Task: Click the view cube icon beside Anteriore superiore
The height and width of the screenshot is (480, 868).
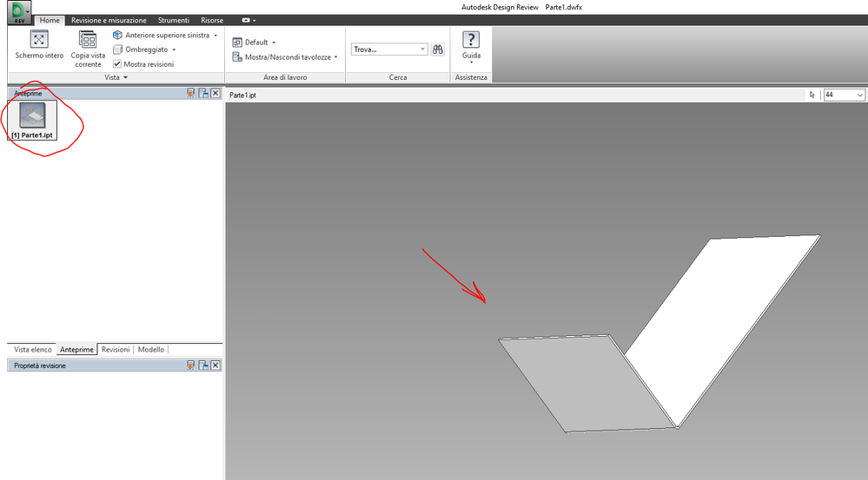Action: 117,35
